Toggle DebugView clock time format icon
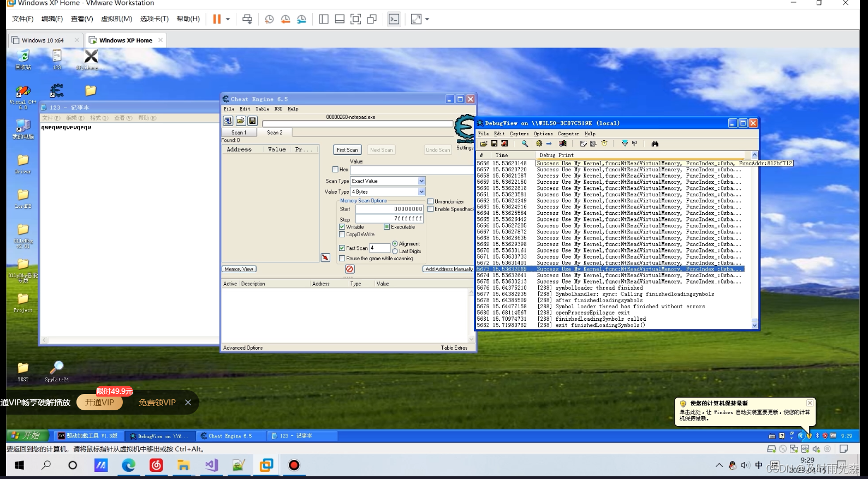 point(604,143)
